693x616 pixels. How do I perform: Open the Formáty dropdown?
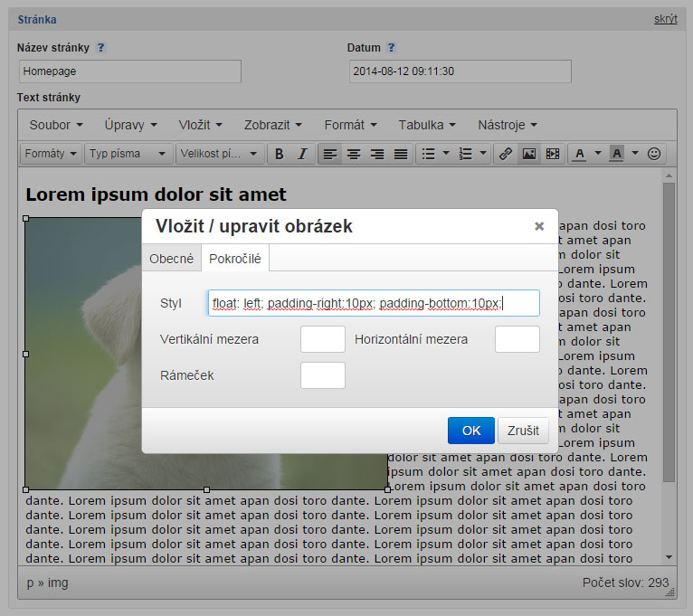(51, 154)
